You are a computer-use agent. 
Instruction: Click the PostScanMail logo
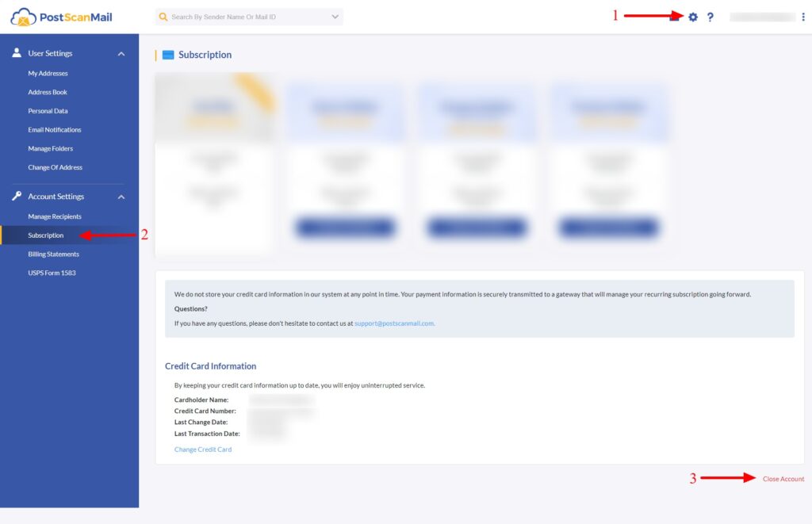(x=63, y=17)
